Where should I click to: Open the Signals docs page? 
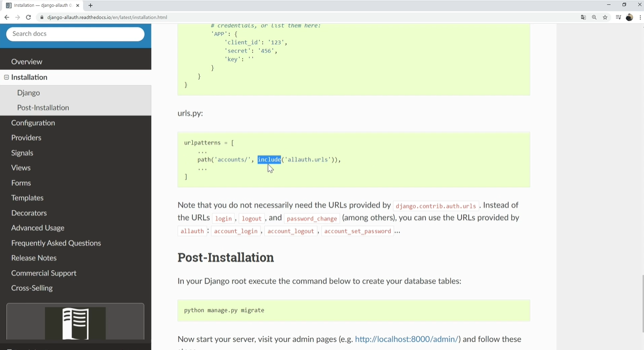[x=22, y=152]
